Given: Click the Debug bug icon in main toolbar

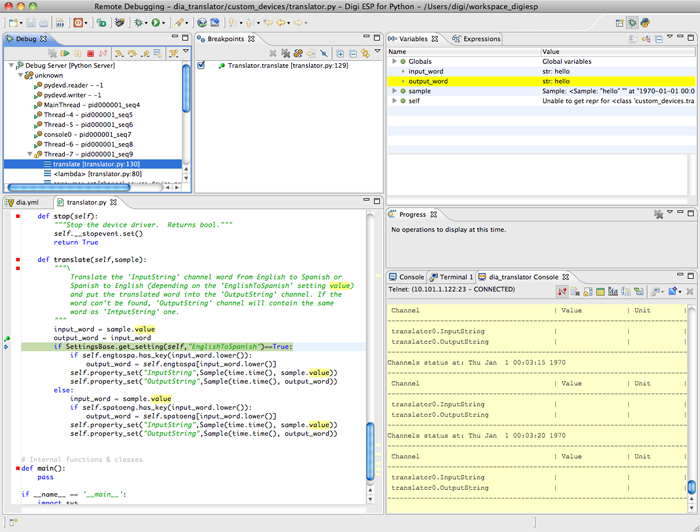Looking at the screenshot, I should (x=138, y=23).
